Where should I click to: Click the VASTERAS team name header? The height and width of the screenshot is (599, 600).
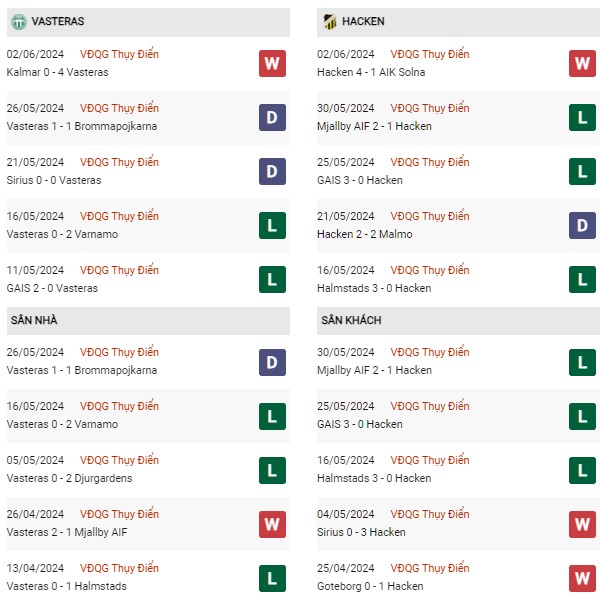[x=58, y=21]
